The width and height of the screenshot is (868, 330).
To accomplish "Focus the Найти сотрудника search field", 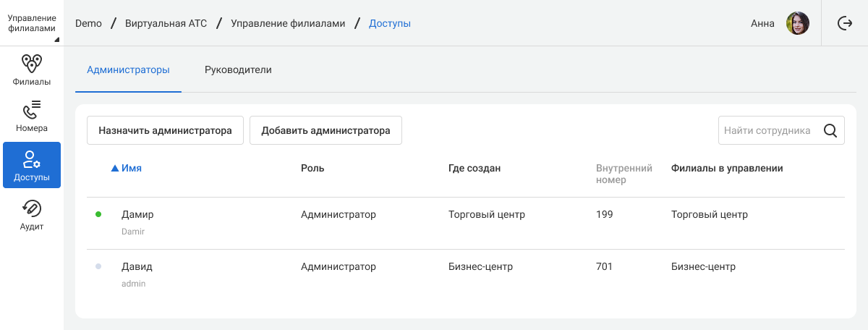I will [x=767, y=131].
